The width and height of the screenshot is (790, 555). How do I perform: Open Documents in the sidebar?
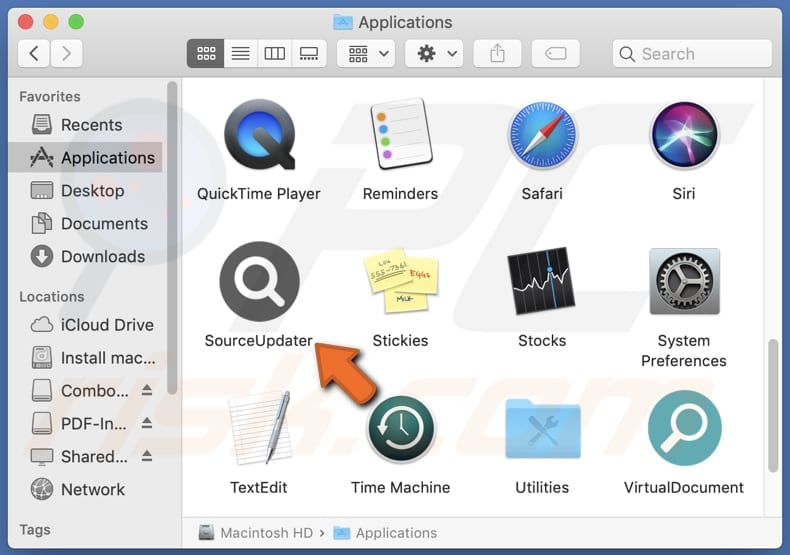click(85, 224)
